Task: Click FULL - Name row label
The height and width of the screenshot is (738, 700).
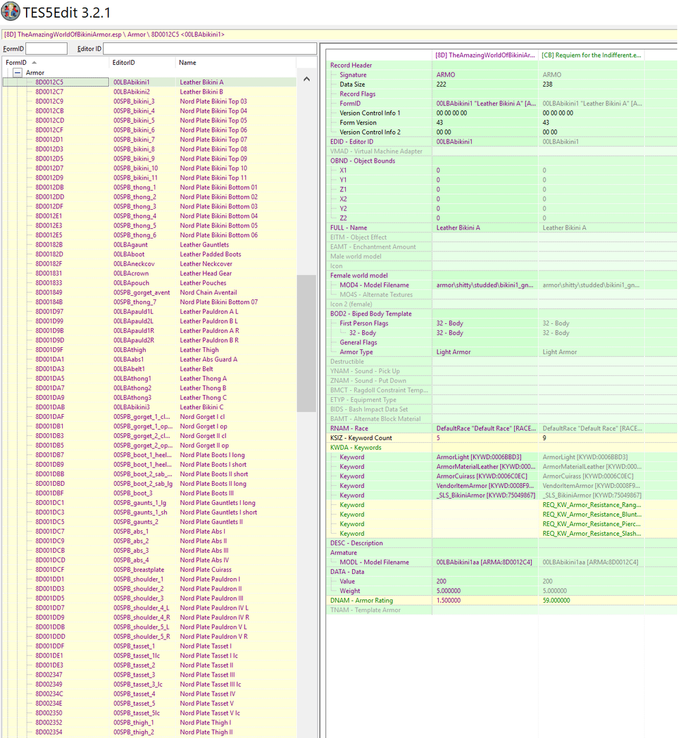Action: coord(349,228)
